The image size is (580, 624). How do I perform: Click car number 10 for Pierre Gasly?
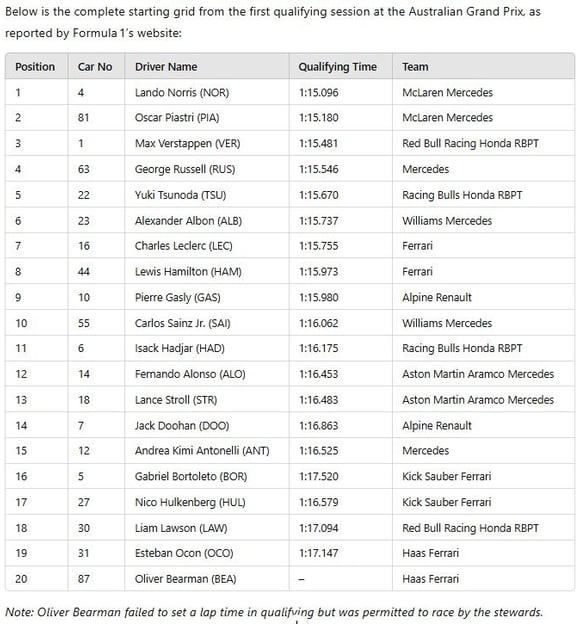(x=84, y=297)
